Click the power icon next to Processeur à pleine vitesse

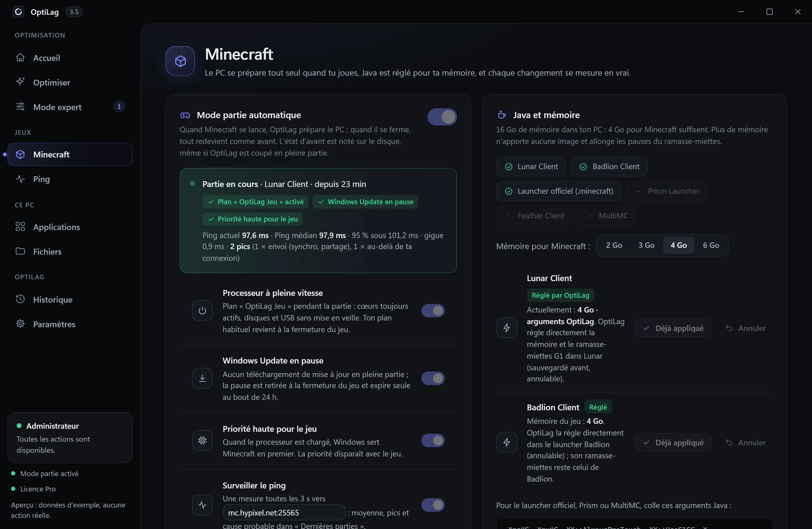coord(202,311)
